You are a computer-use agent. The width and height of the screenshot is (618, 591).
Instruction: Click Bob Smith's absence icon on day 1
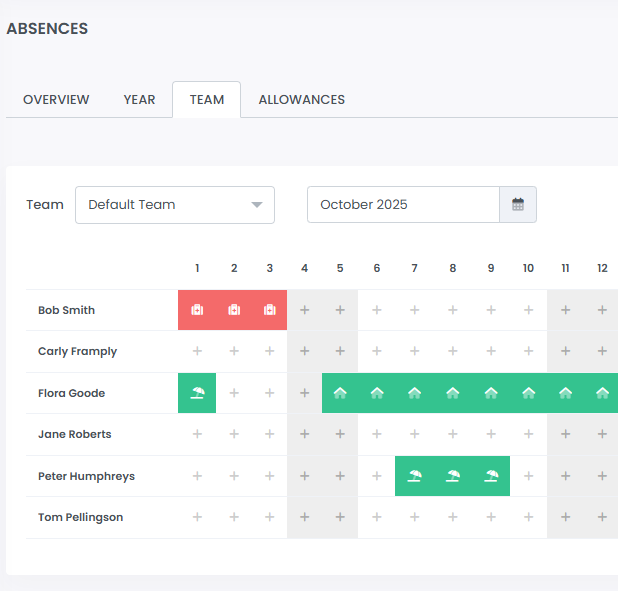pyautogui.click(x=197, y=310)
